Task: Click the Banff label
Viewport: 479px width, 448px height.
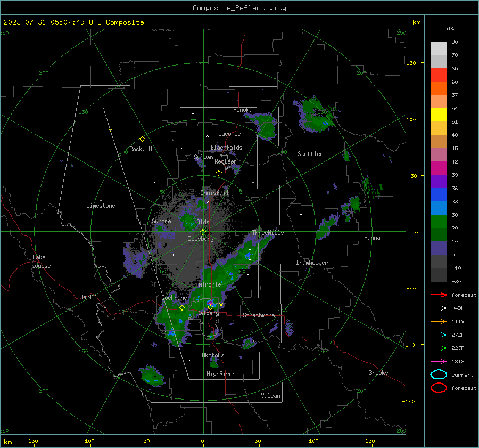Action: (88, 297)
